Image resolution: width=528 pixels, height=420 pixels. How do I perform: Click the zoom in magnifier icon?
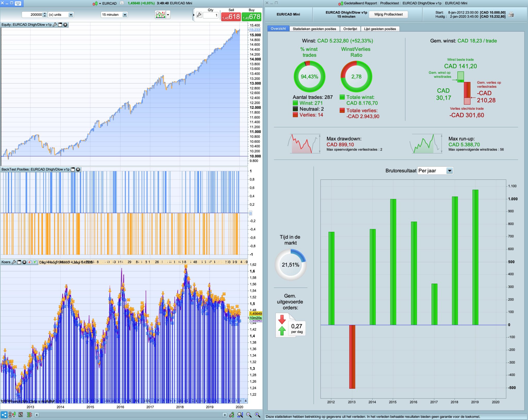(x=257, y=415)
